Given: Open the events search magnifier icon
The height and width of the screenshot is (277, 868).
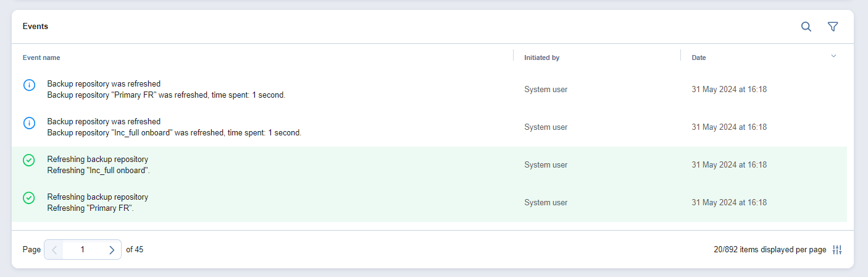Looking at the screenshot, I should pyautogui.click(x=806, y=27).
